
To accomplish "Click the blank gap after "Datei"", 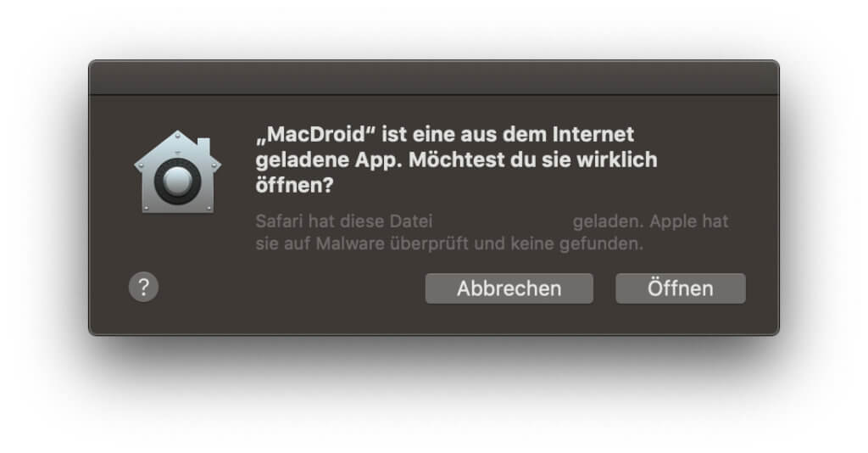I will coord(502,221).
